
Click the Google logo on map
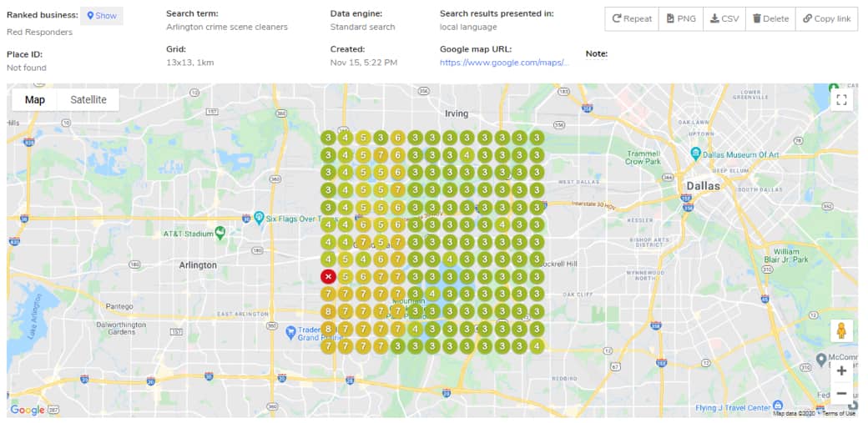[28, 410]
